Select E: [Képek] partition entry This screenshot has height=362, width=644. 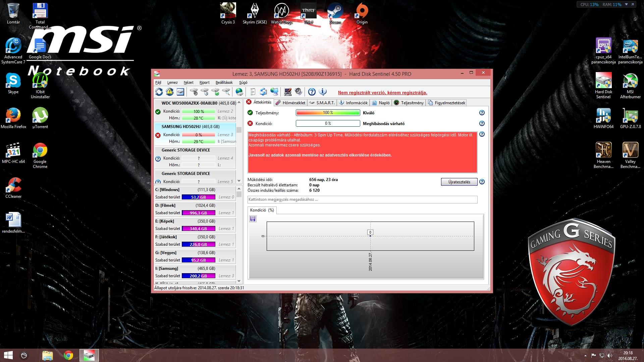point(195,225)
